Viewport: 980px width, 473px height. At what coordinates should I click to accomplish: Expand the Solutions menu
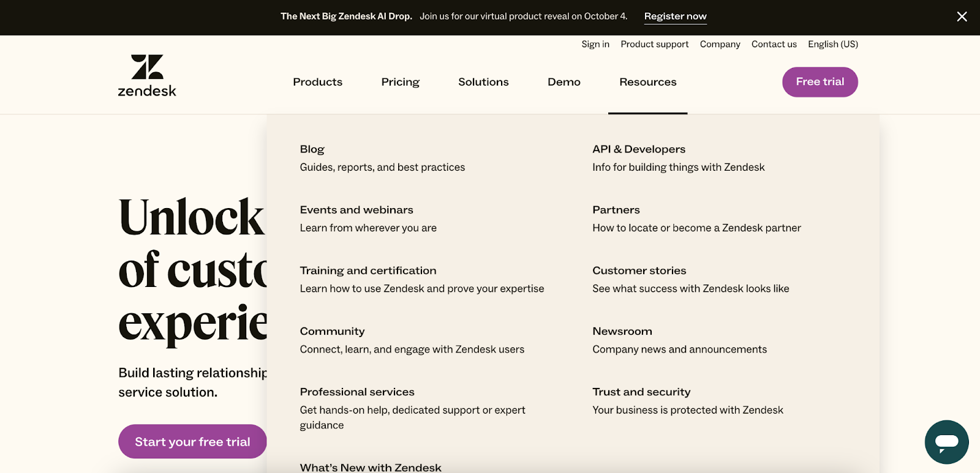(x=484, y=82)
